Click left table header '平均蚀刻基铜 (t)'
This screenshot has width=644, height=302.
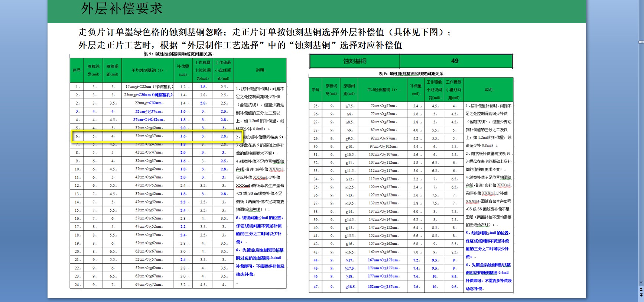click(x=147, y=70)
